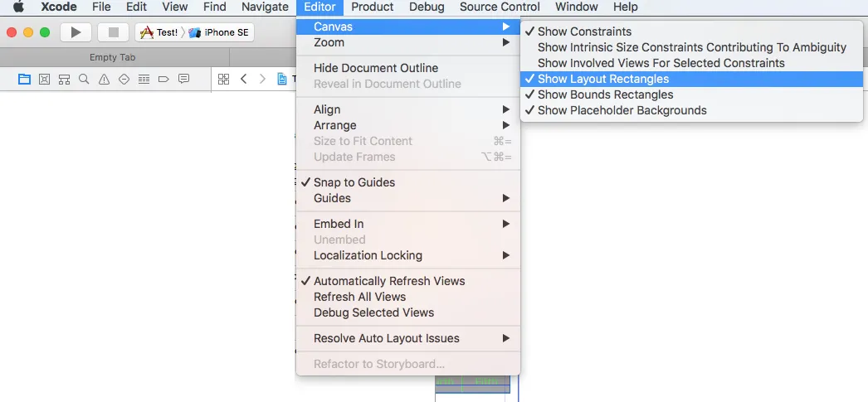Open the Source Control navigator icon

[44, 79]
